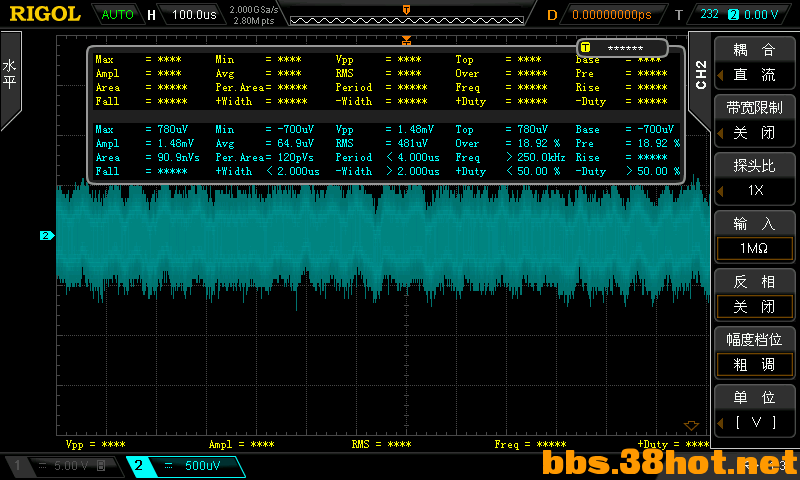Click the RIGOL logo

[x=45, y=14]
